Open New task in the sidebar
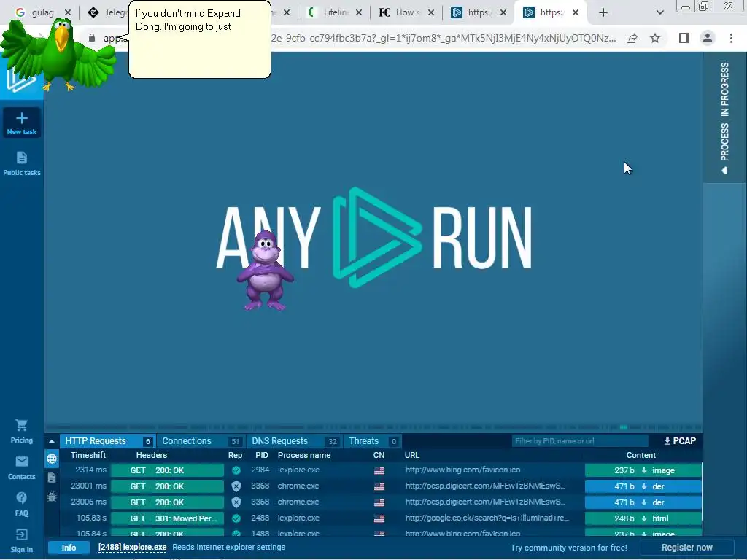 [21, 122]
